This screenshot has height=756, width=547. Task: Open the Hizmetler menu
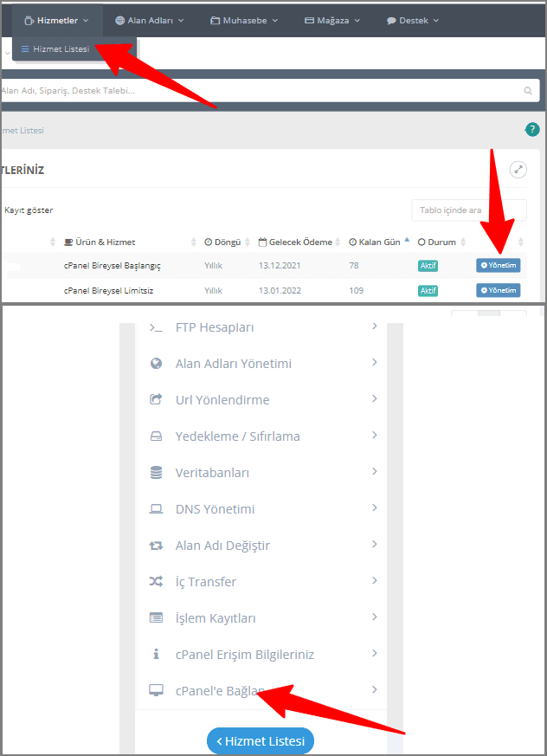57,21
